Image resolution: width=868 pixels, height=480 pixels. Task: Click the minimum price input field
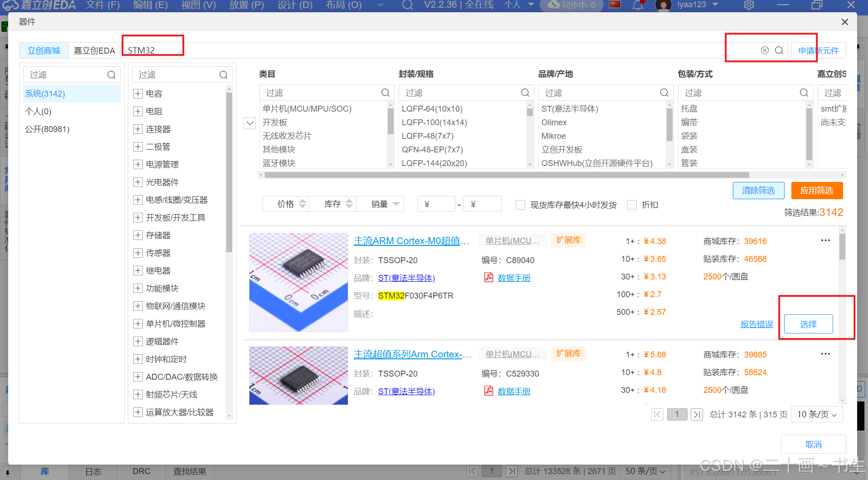436,204
